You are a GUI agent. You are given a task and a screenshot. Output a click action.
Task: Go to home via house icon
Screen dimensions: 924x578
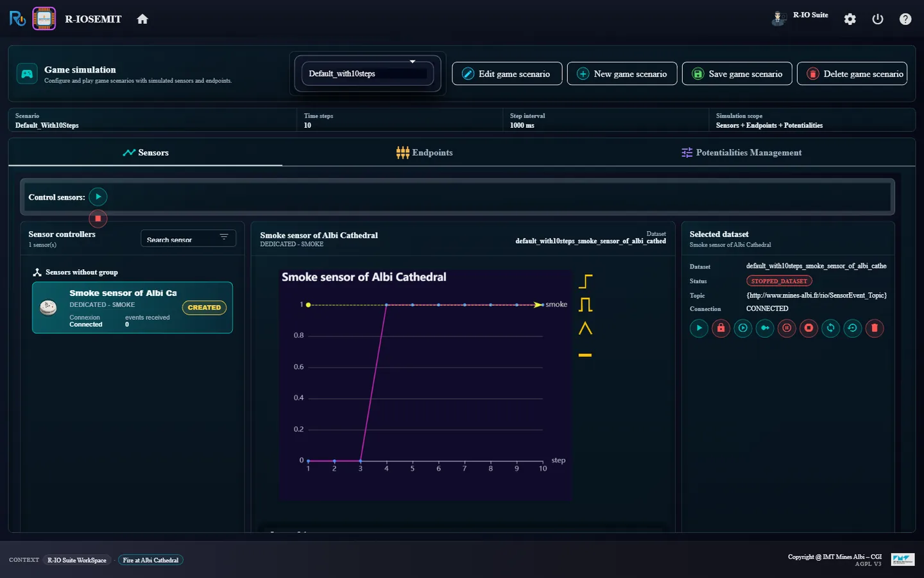(x=142, y=19)
